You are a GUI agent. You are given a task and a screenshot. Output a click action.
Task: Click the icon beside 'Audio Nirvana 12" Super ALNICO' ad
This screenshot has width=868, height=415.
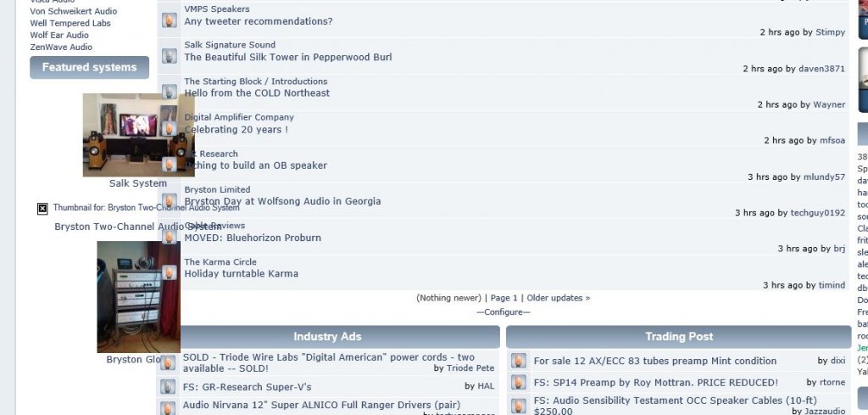(x=168, y=408)
